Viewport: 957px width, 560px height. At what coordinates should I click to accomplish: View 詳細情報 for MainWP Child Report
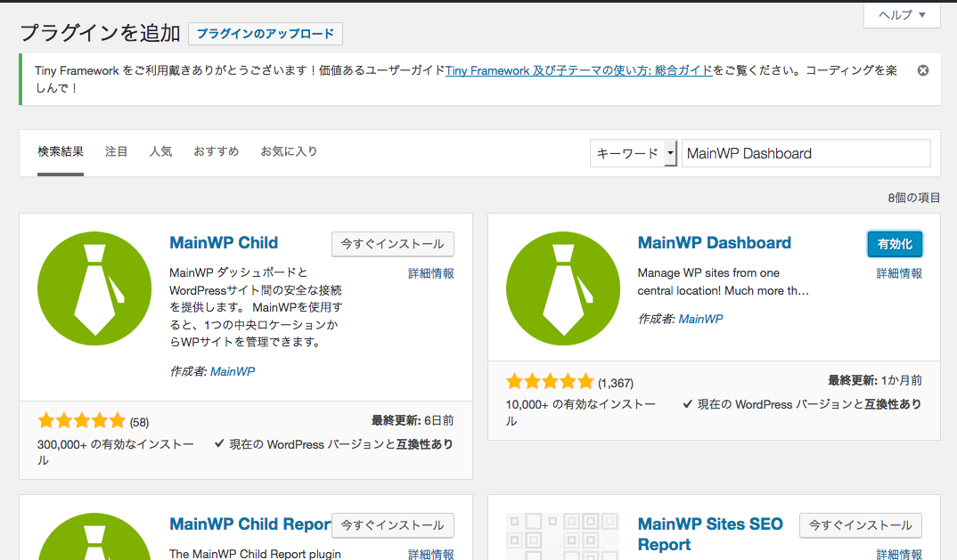[431, 554]
